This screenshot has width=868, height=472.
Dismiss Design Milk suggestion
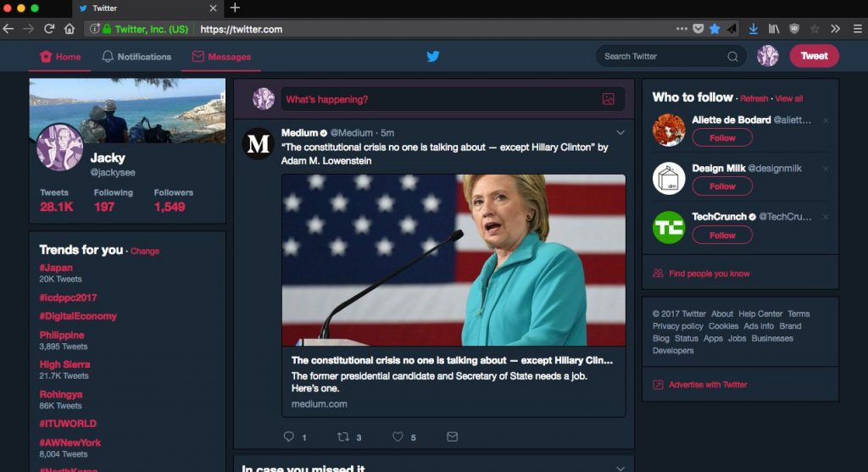826,169
